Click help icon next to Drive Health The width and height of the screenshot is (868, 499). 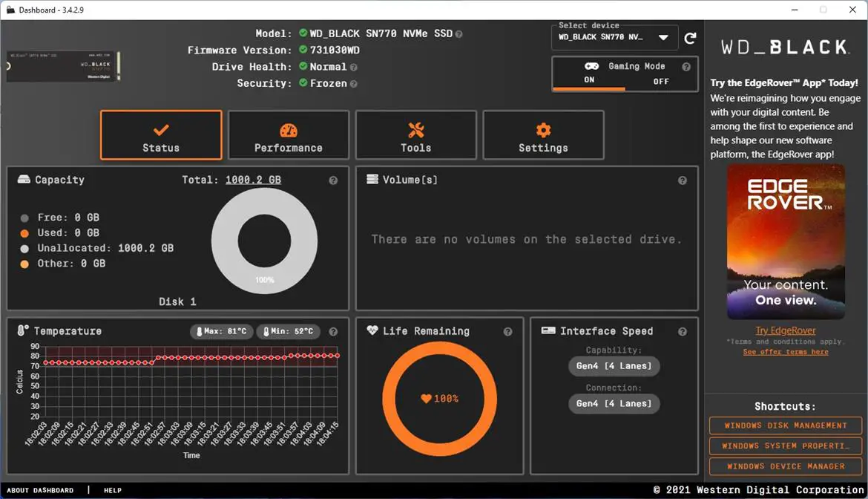tap(353, 68)
